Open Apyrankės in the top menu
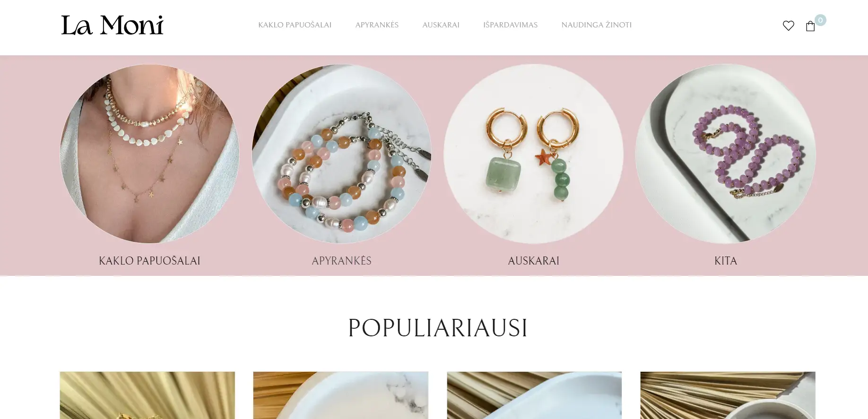Image resolution: width=868 pixels, height=419 pixels. [x=377, y=25]
